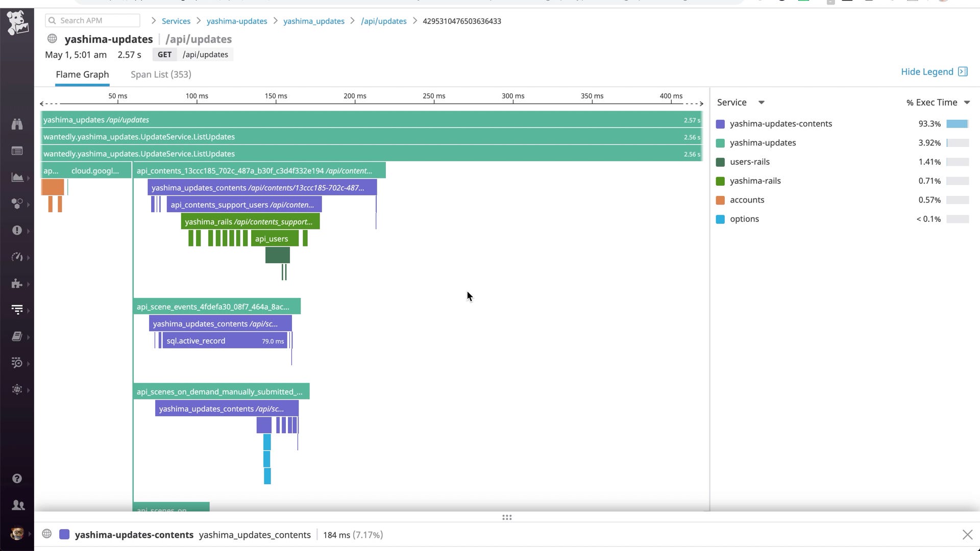Switch to Span List (353) tab

coord(161,74)
